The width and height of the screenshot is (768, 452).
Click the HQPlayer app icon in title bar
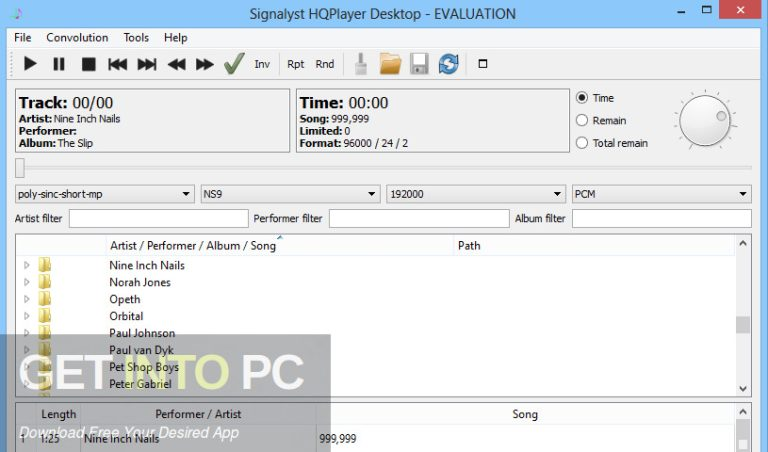(18, 13)
